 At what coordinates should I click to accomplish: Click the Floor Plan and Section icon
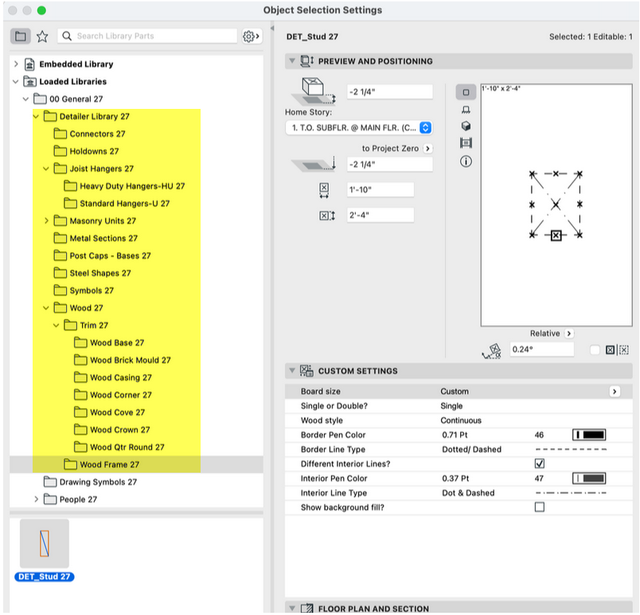(x=307, y=608)
